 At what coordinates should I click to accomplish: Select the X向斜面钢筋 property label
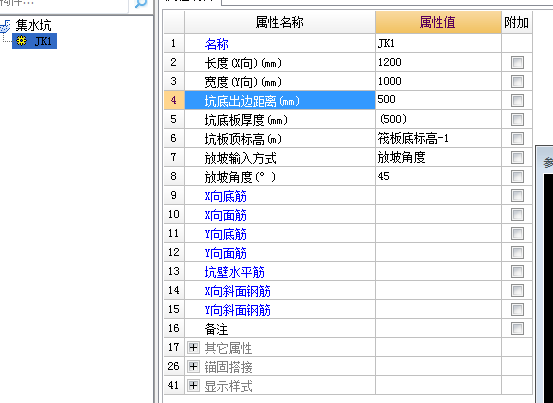[237, 292]
